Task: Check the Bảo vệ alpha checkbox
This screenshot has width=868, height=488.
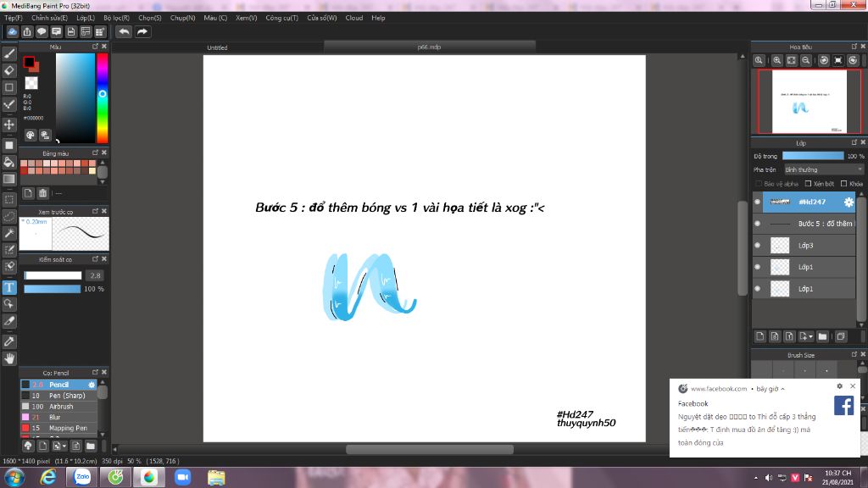Action: pyautogui.click(x=759, y=184)
